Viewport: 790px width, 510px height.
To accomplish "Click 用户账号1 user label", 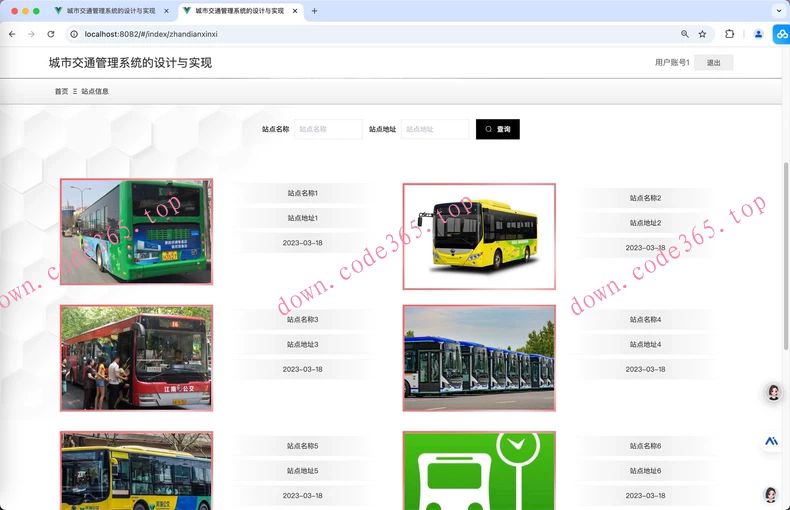I will tap(672, 62).
